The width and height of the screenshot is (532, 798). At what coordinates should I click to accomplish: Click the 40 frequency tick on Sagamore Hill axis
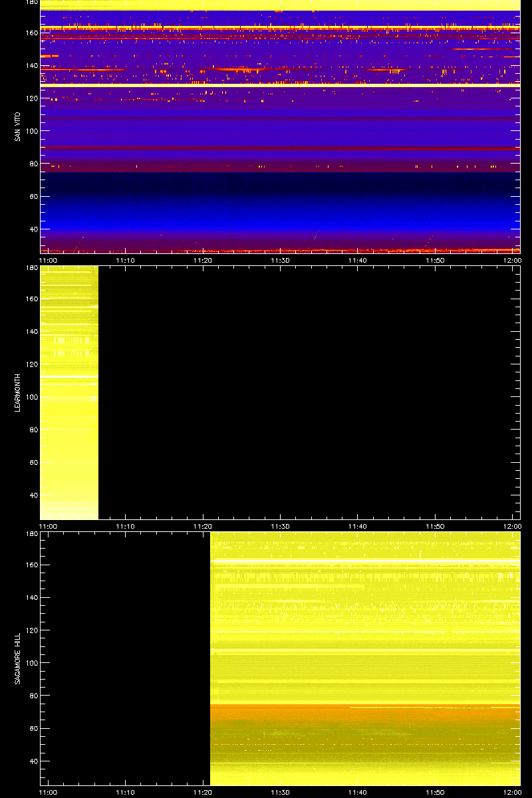(x=33, y=761)
